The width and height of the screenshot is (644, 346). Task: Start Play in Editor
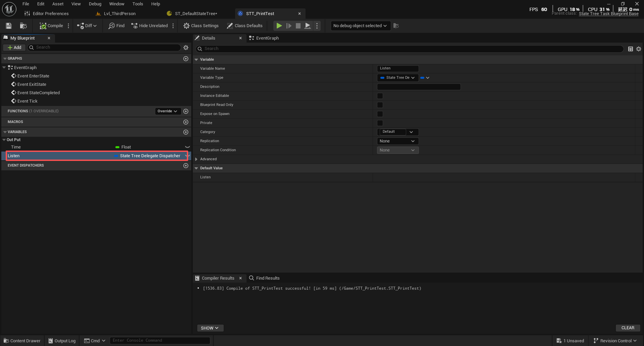[279, 26]
